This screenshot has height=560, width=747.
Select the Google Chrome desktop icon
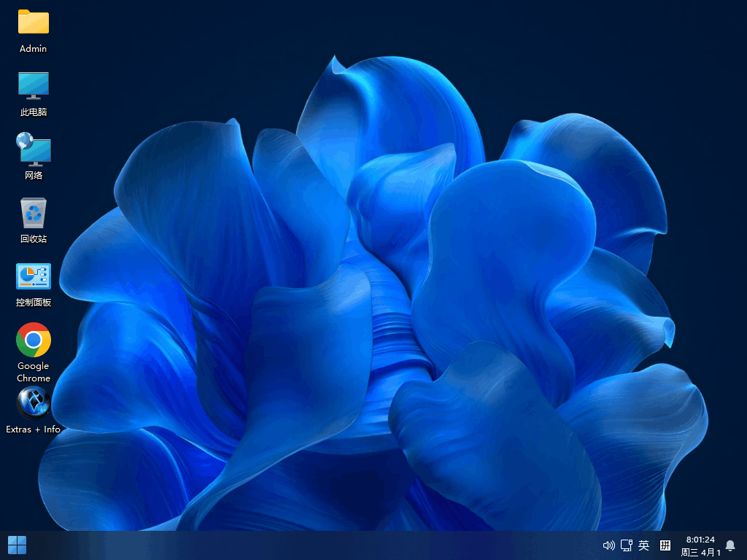coord(34,340)
